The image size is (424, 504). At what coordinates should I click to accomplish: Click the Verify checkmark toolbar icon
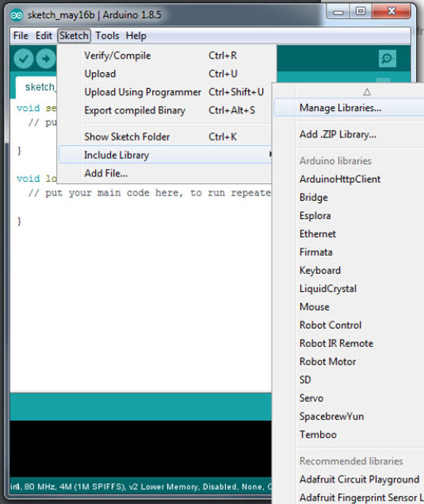(x=23, y=58)
